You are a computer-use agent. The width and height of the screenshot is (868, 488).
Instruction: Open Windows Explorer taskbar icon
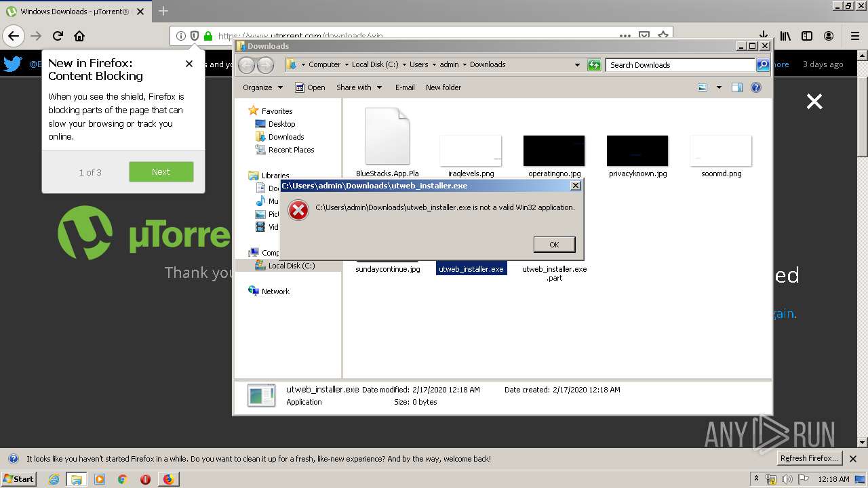click(76, 479)
